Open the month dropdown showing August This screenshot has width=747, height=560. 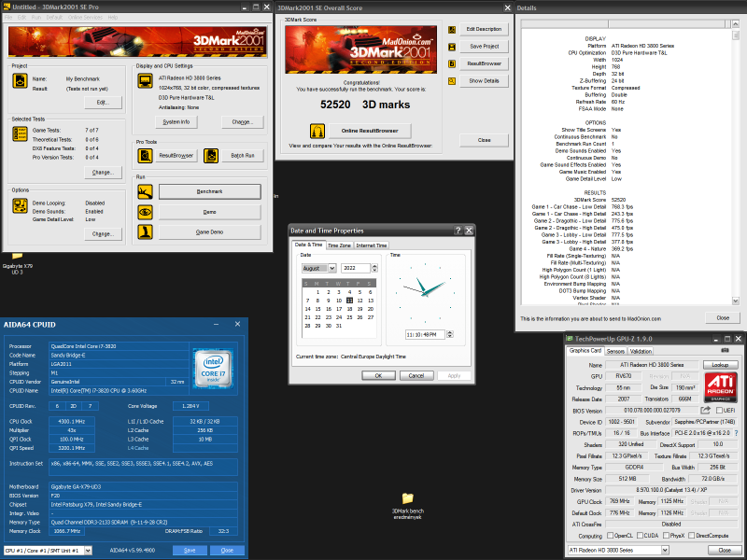(x=332, y=268)
